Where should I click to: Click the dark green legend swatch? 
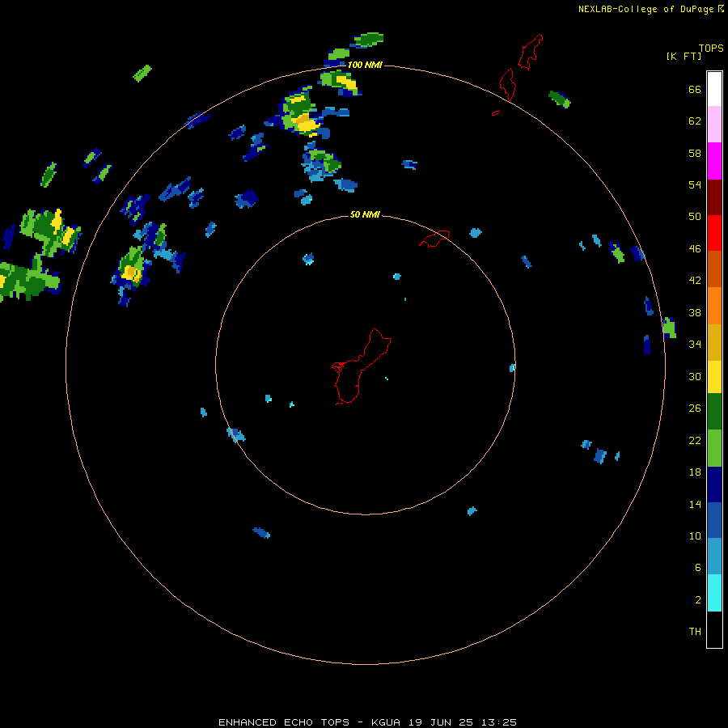tap(714, 412)
